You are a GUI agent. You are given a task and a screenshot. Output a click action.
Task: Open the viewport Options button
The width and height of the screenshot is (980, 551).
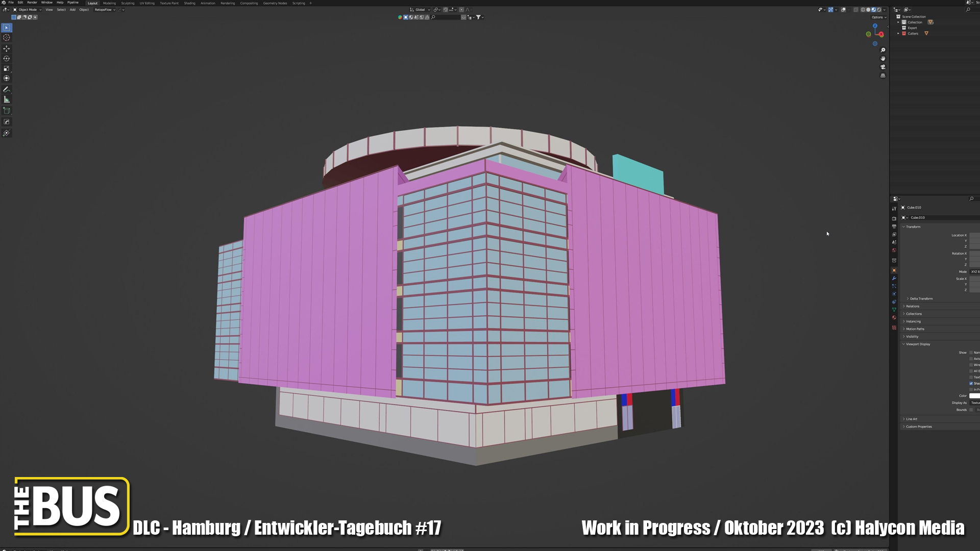pos(878,17)
